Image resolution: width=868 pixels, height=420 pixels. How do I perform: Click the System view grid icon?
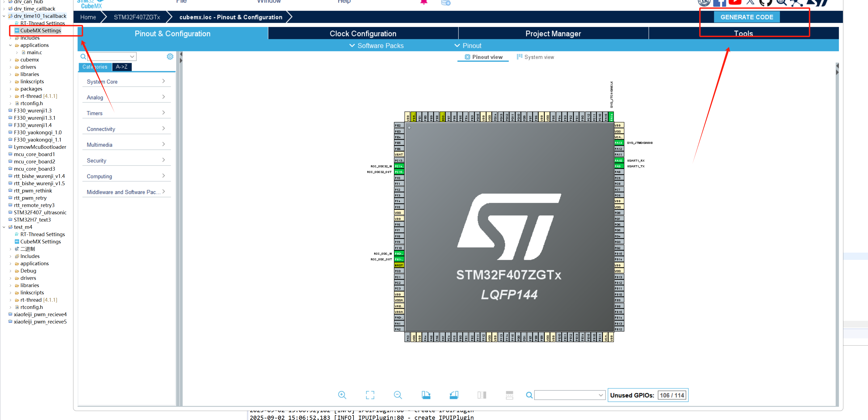(x=520, y=57)
